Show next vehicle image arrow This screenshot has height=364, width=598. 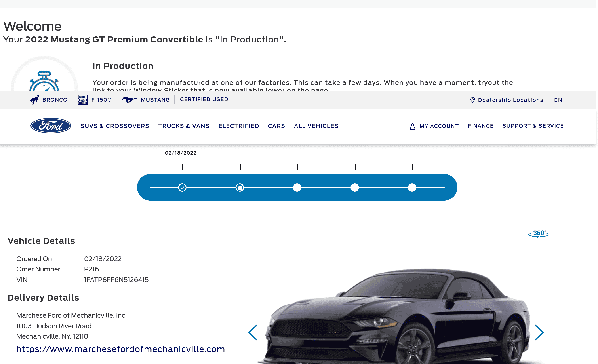click(x=539, y=332)
